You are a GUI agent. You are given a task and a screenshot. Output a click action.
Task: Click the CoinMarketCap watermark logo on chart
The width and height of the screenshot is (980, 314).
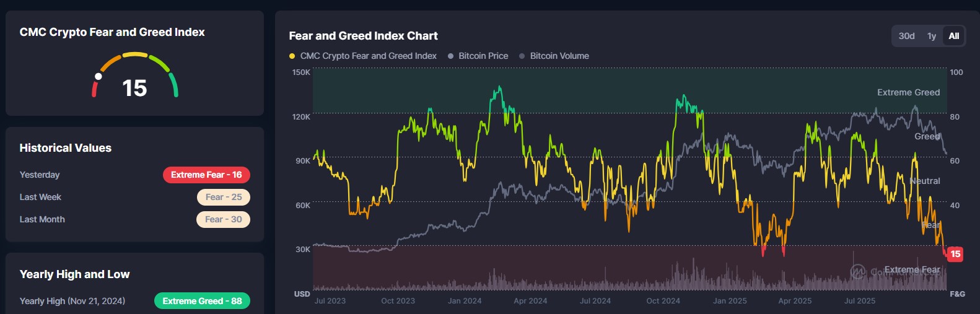[x=857, y=271]
